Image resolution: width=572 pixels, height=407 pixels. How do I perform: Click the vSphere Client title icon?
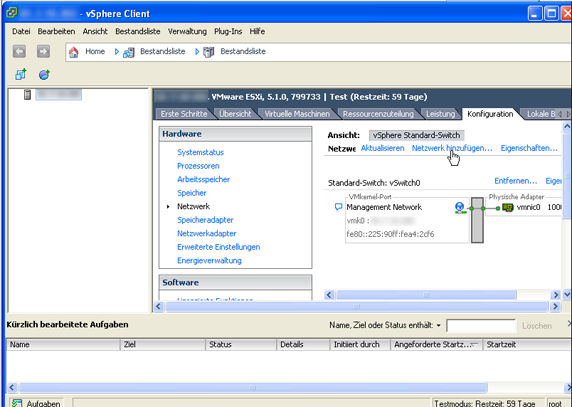pyautogui.click(x=12, y=13)
